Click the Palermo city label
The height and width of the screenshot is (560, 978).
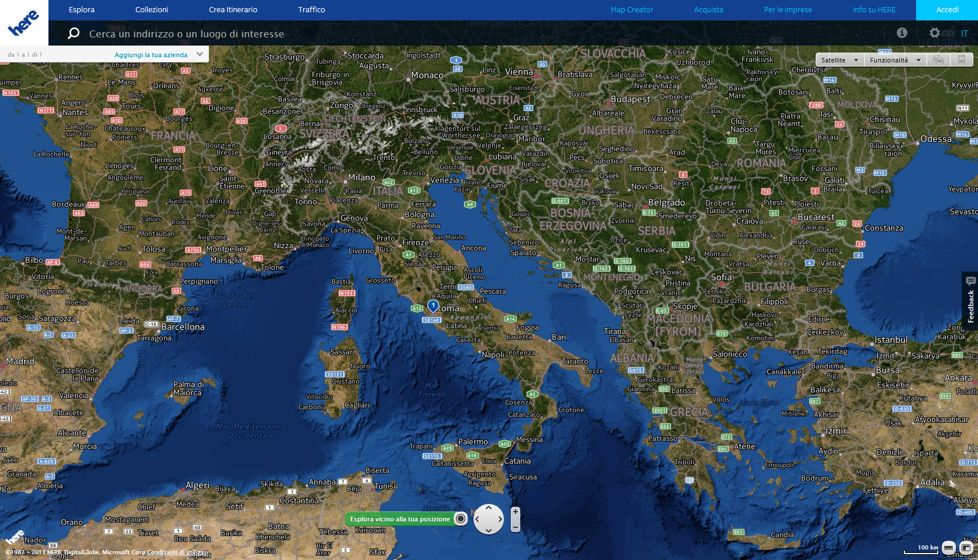coord(473,442)
